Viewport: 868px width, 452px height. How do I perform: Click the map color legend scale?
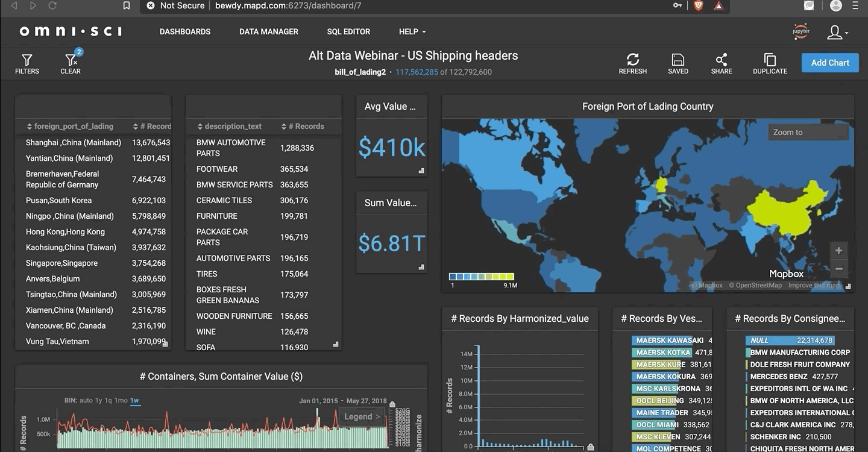pos(482,277)
